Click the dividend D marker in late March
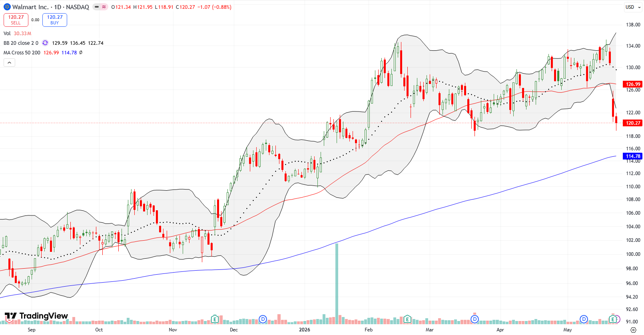The width and height of the screenshot is (644, 335). (475, 319)
